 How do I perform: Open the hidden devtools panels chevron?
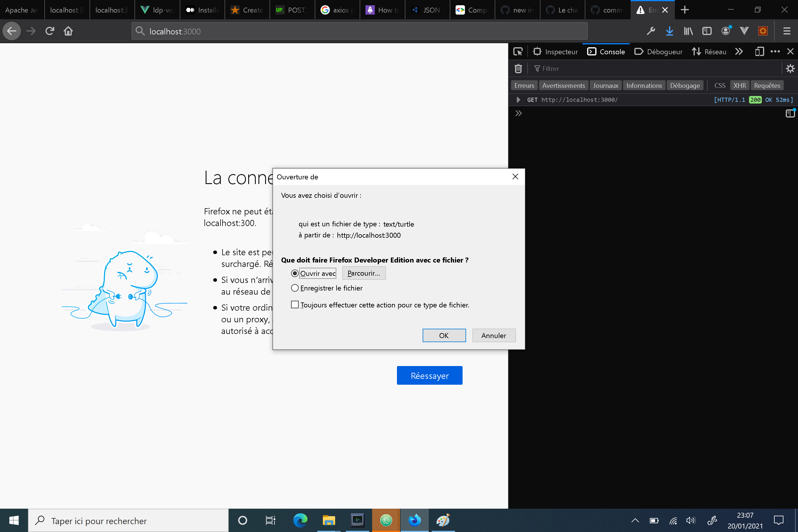(739, 51)
